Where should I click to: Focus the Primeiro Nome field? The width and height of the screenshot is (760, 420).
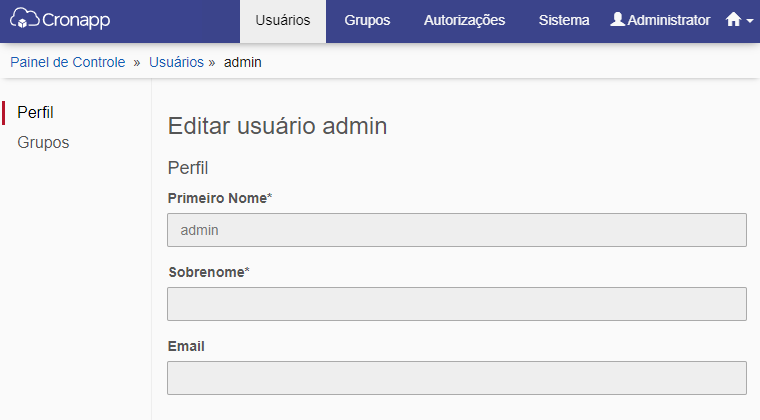tap(457, 230)
